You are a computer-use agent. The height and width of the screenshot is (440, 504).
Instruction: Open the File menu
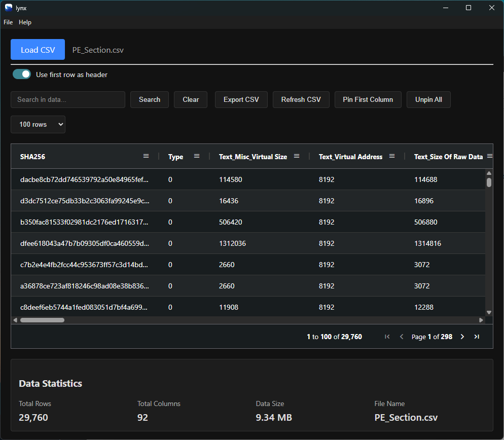[8, 22]
